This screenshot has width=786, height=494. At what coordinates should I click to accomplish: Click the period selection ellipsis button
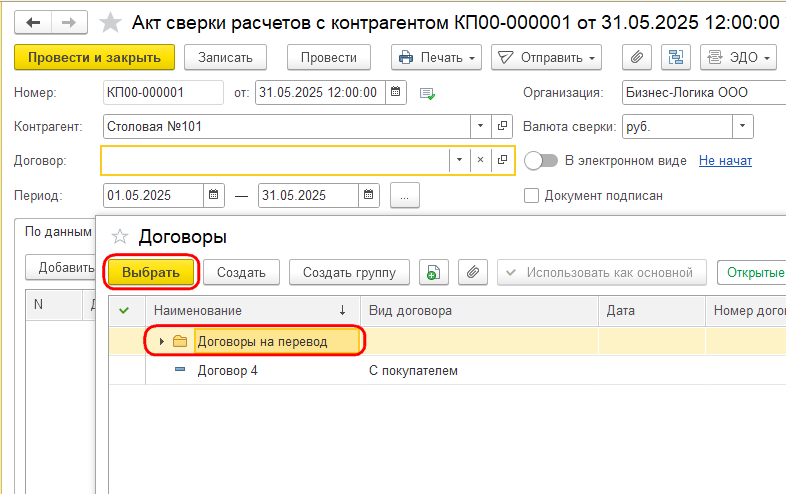pos(405,195)
